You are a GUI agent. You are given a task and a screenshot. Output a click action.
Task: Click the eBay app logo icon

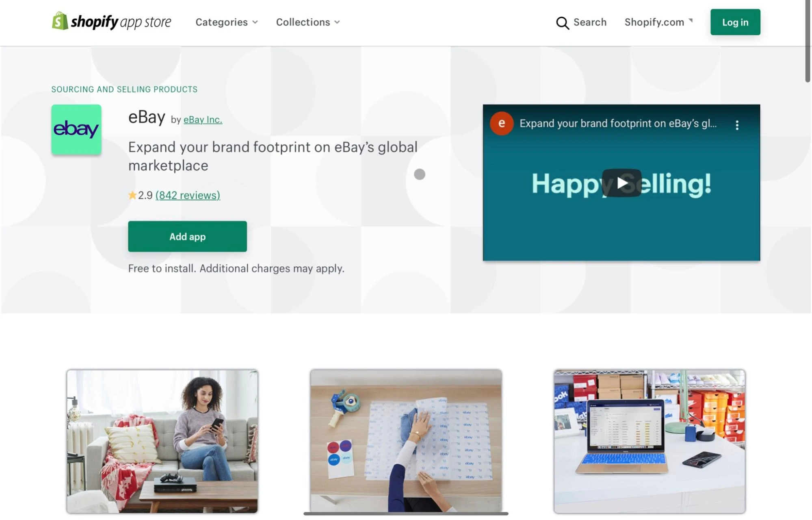(x=76, y=129)
